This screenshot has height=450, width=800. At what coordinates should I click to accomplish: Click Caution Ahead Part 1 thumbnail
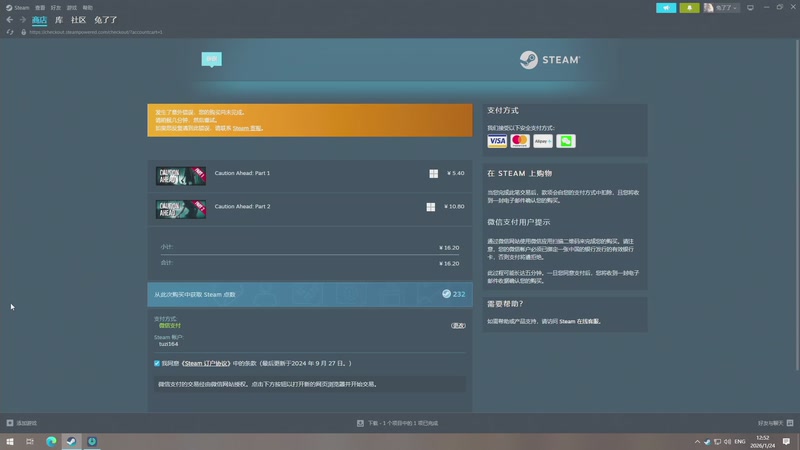181,176
